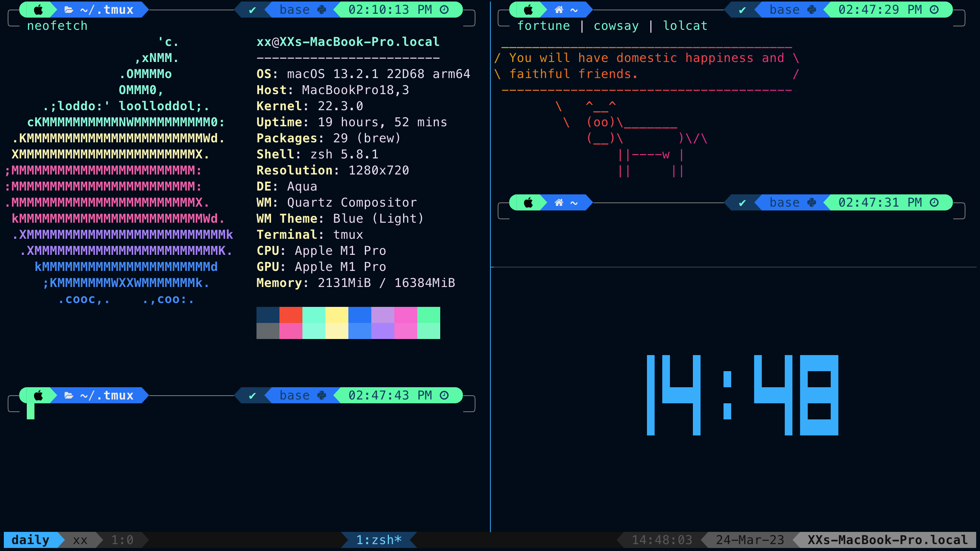This screenshot has height=551, width=980.
Task: Click the XXs-MacBook-Pro.local hostname in status bar
Action: click(x=888, y=540)
